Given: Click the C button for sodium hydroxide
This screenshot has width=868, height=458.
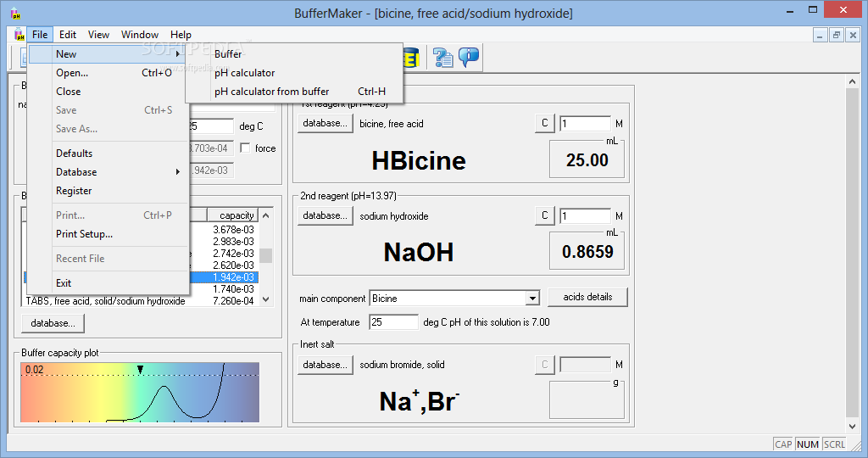Looking at the screenshot, I should pyautogui.click(x=545, y=215).
